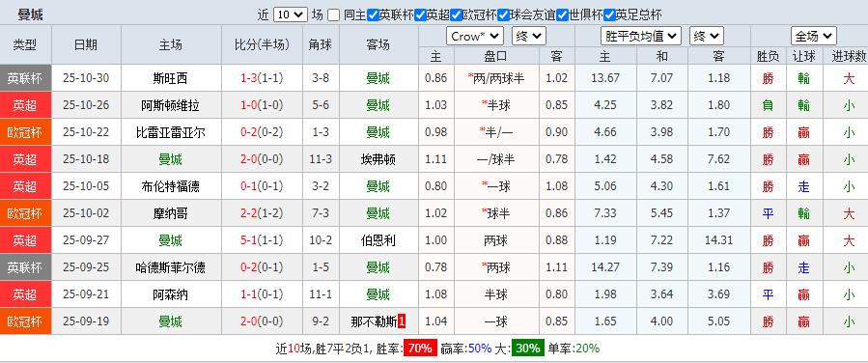Click the date 25-10-18
The height and width of the screenshot is (363, 868).
[x=86, y=159]
